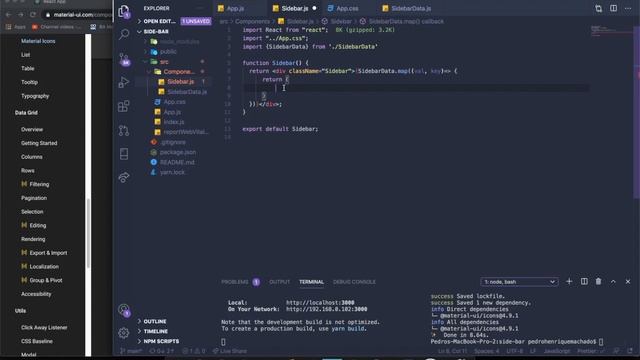Click the JavaScript language mode in status bar
The image size is (640, 360).
point(556,351)
